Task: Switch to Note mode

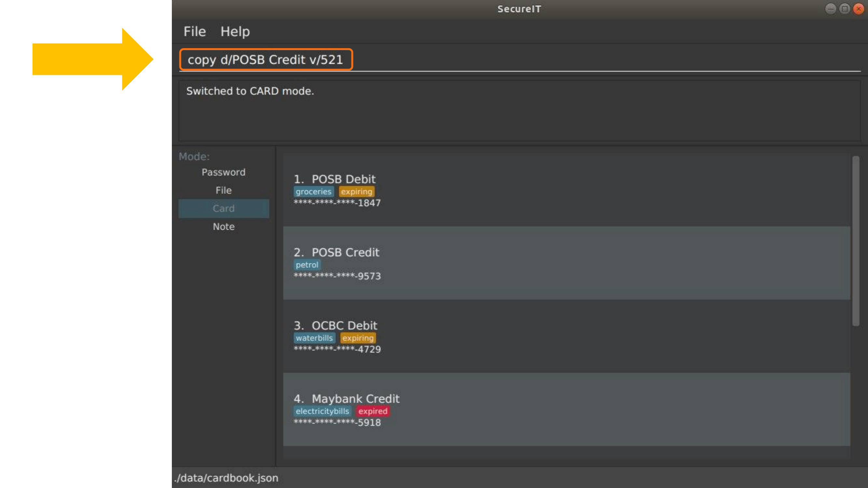Action: pyautogui.click(x=223, y=227)
